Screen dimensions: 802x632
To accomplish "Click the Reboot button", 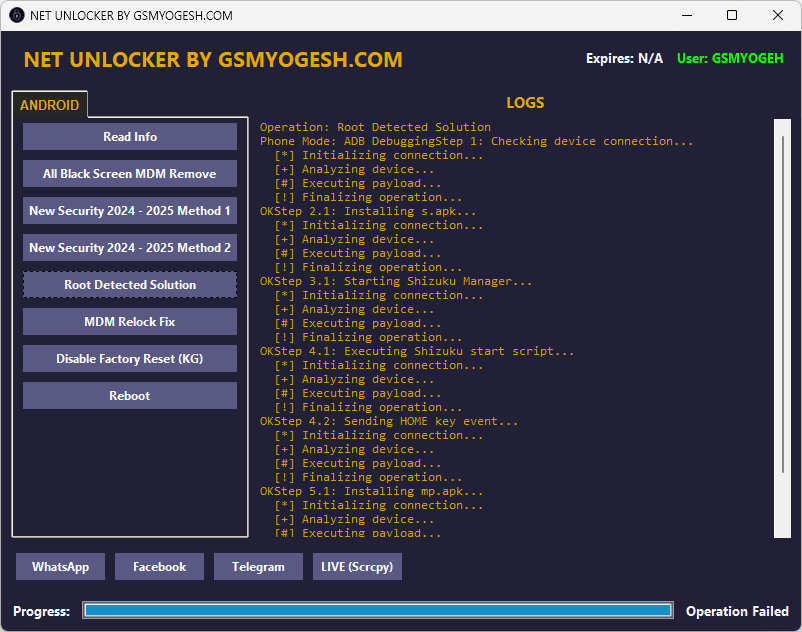I will pos(130,396).
